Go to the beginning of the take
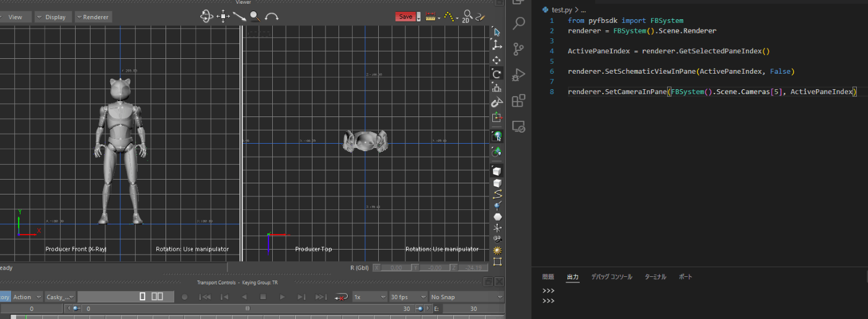 pyautogui.click(x=205, y=297)
